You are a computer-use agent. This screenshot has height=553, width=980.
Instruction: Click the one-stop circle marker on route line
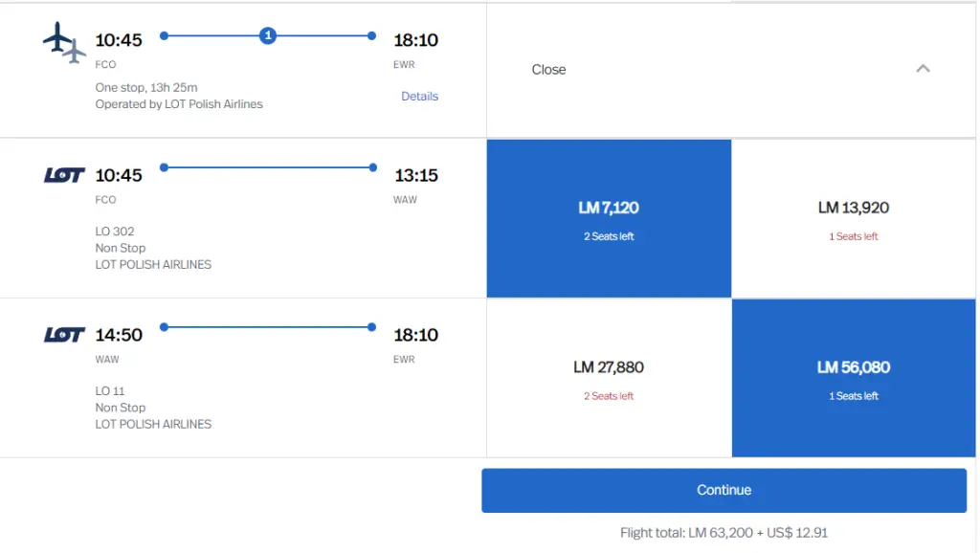(x=268, y=36)
